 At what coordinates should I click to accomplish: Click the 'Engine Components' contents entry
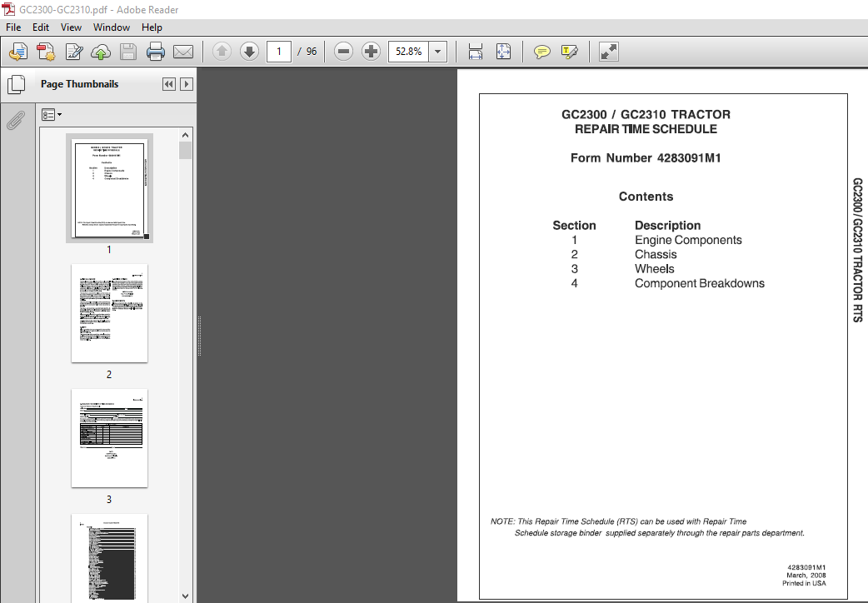click(x=688, y=240)
